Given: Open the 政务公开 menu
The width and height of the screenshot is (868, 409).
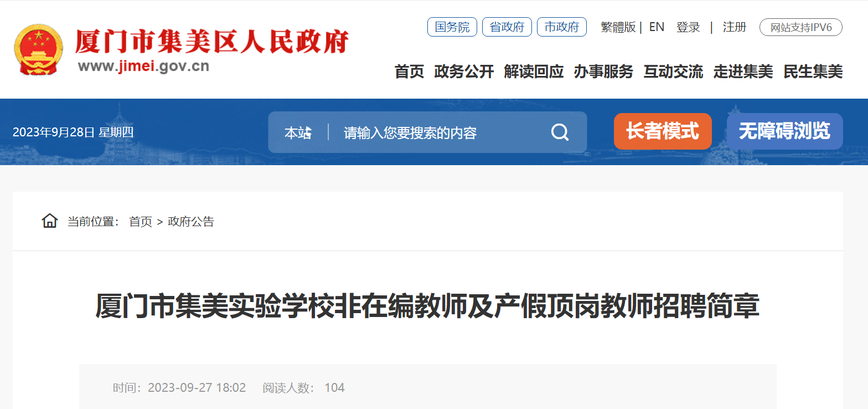Looking at the screenshot, I should pos(464,71).
